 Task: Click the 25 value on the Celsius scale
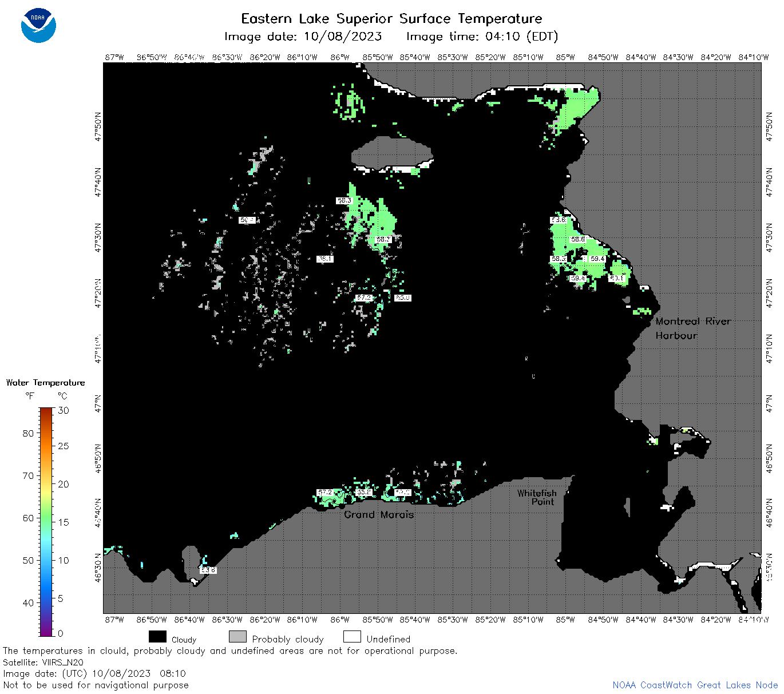tap(64, 446)
